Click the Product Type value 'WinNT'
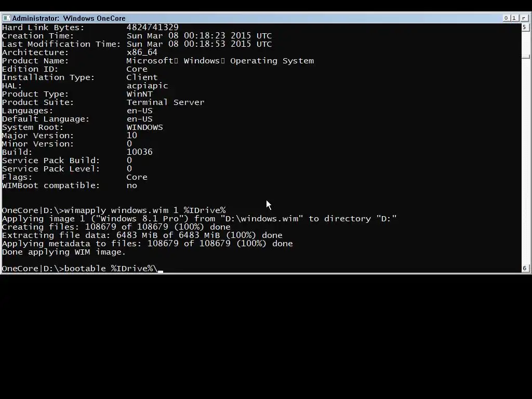532x399 pixels. pyautogui.click(x=139, y=94)
